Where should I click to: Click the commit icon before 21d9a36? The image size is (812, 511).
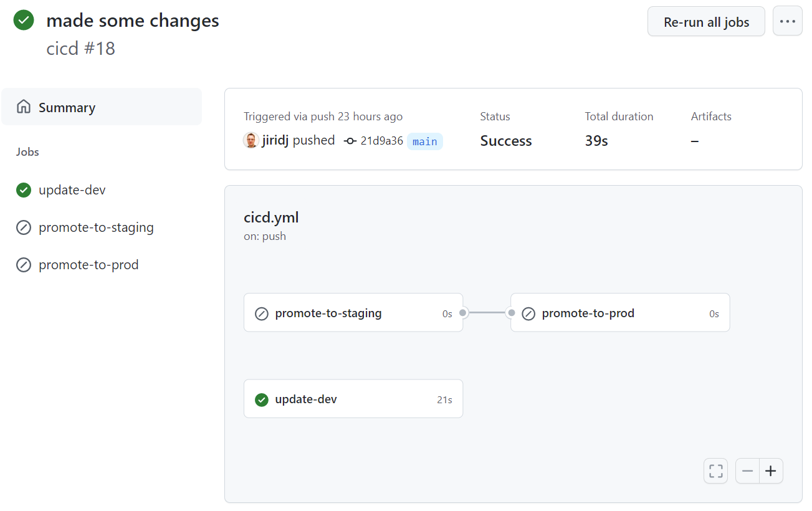point(350,141)
